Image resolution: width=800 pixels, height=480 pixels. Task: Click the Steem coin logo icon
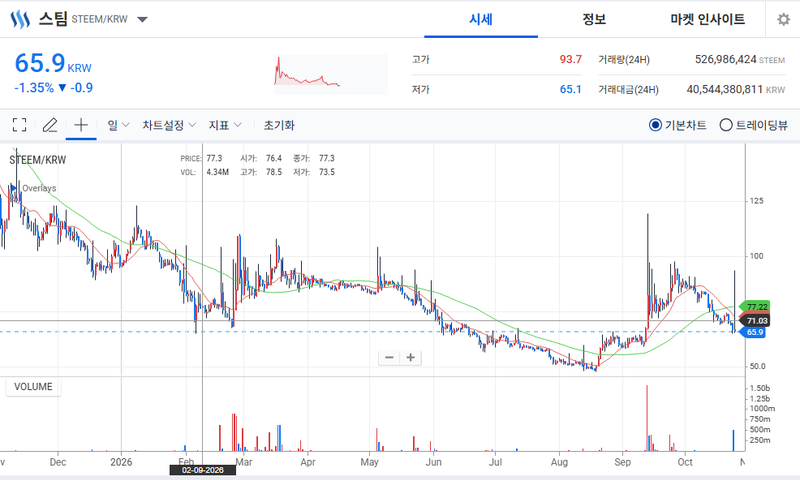point(20,19)
